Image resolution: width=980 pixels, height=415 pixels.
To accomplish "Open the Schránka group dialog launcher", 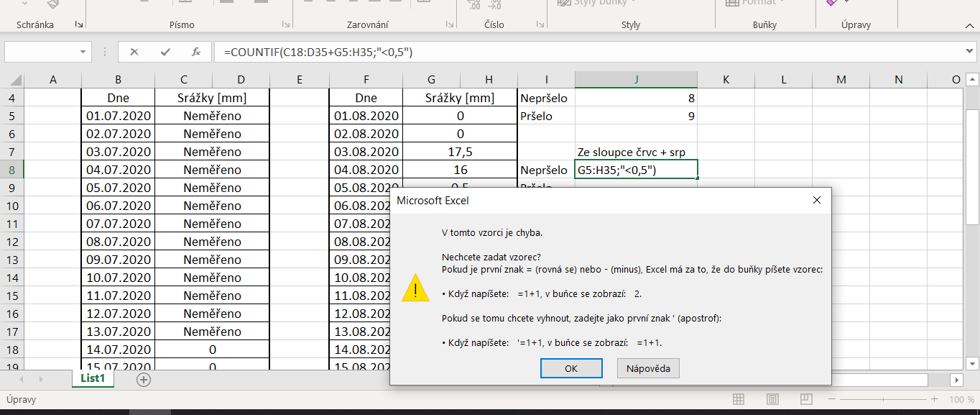I will coord(78,24).
